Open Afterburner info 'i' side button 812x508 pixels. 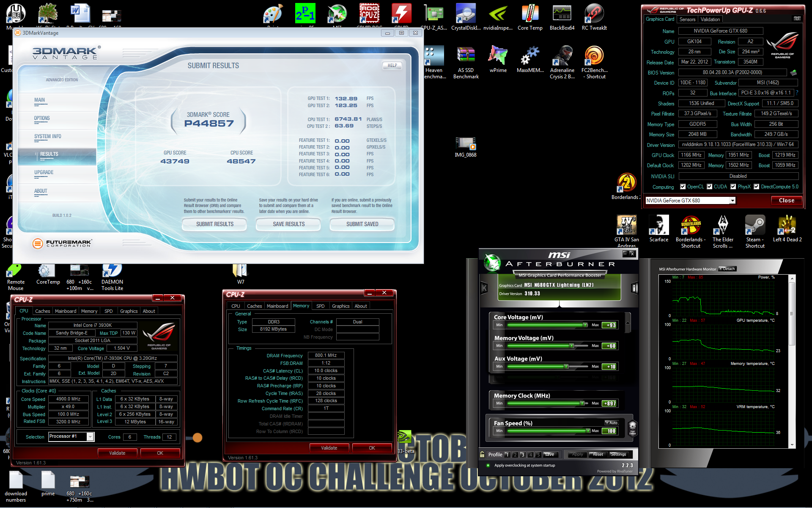pos(634,288)
